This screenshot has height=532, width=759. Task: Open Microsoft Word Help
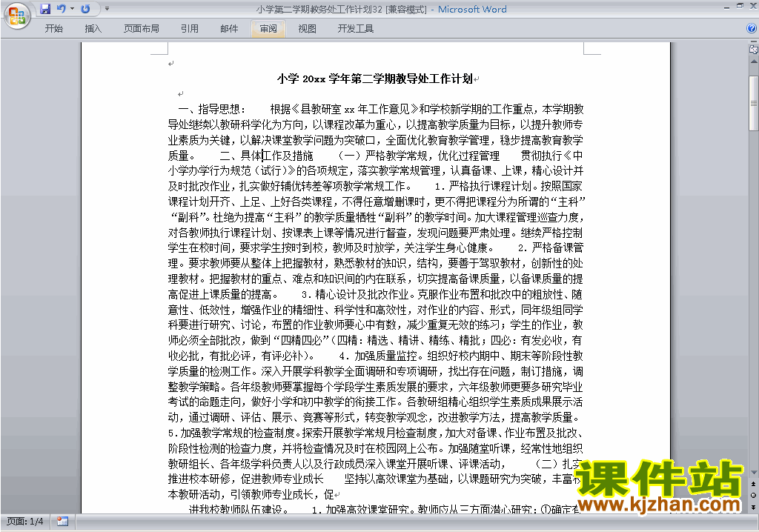(x=752, y=29)
